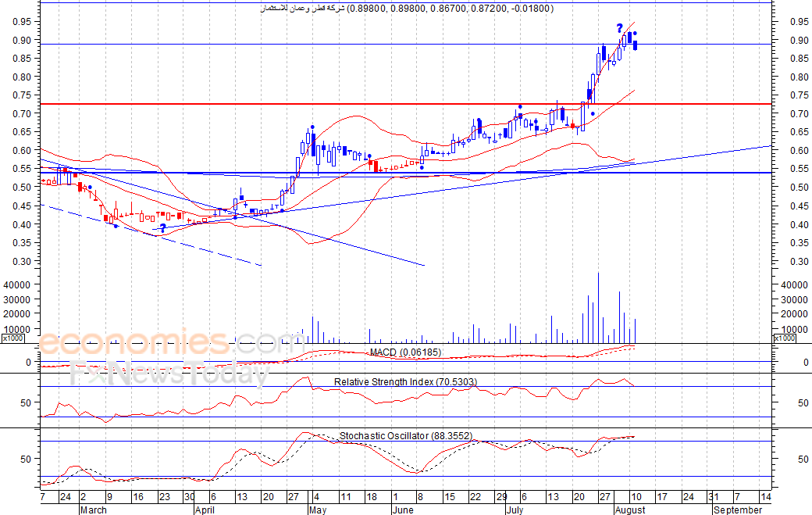Screen dimensions: 812x515
Task: Click the blue question mark above the August peak
Action: click(619, 28)
